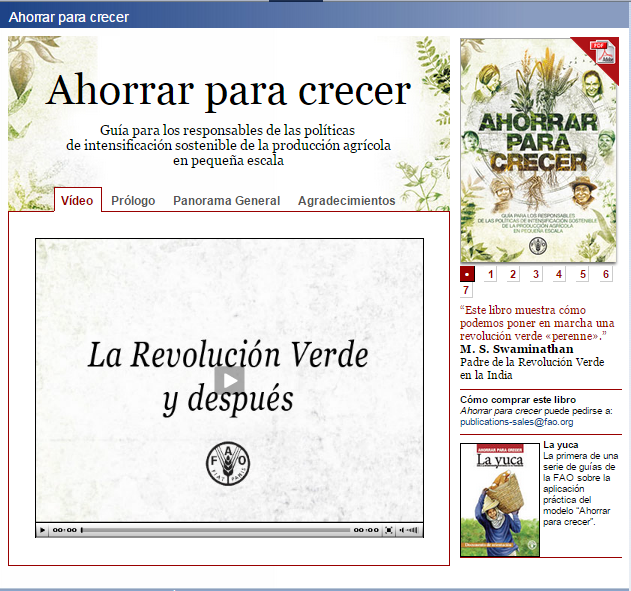Click the 'Cómo comprar este libro' heading
Image resolution: width=631 pixels, height=591 pixels.
(x=518, y=399)
